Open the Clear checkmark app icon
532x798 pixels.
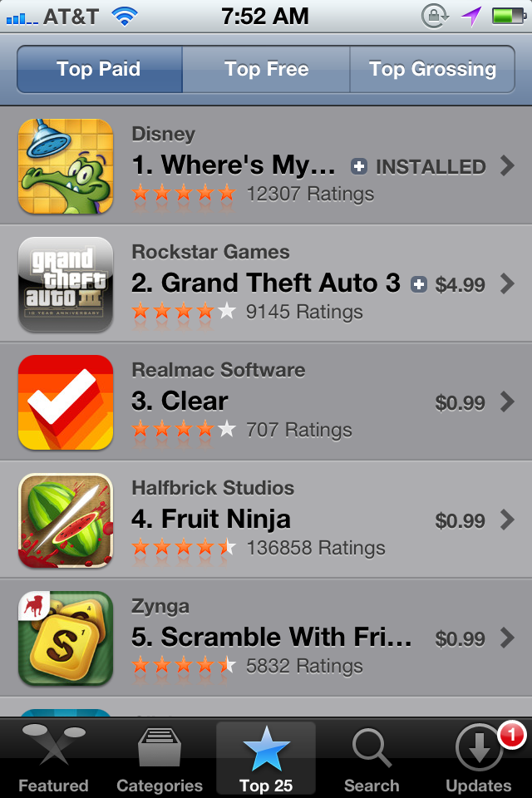click(x=66, y=402)
